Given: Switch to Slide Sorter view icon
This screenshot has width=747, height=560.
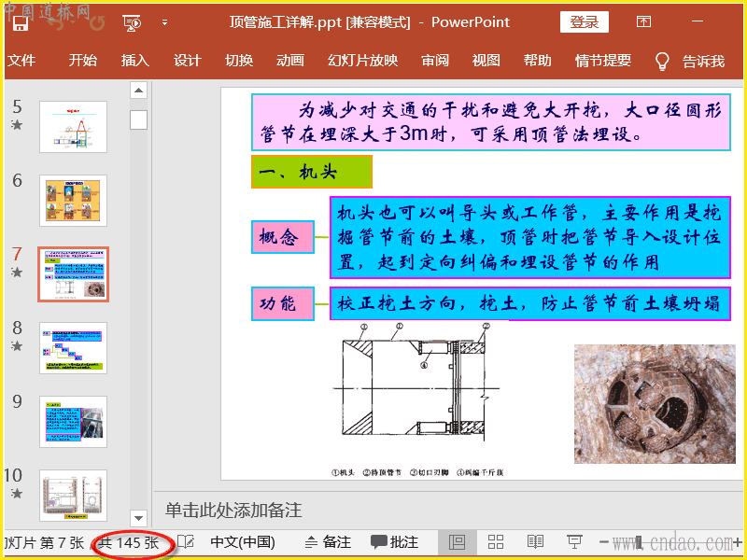Looking at the screenshot, I should pyautogui.click(x=496, y=542).
